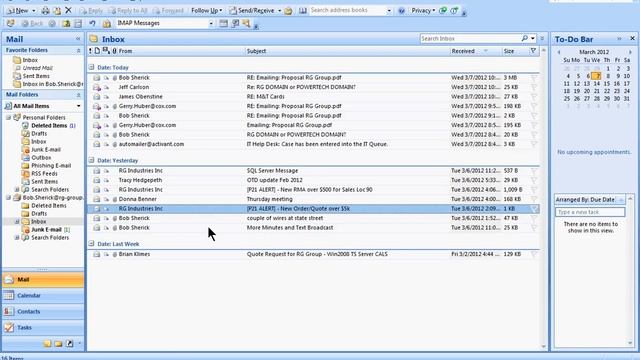Open Unread Mail favorite folder
The width and height of the screenshot is (640, 360).
click(38, 68)
